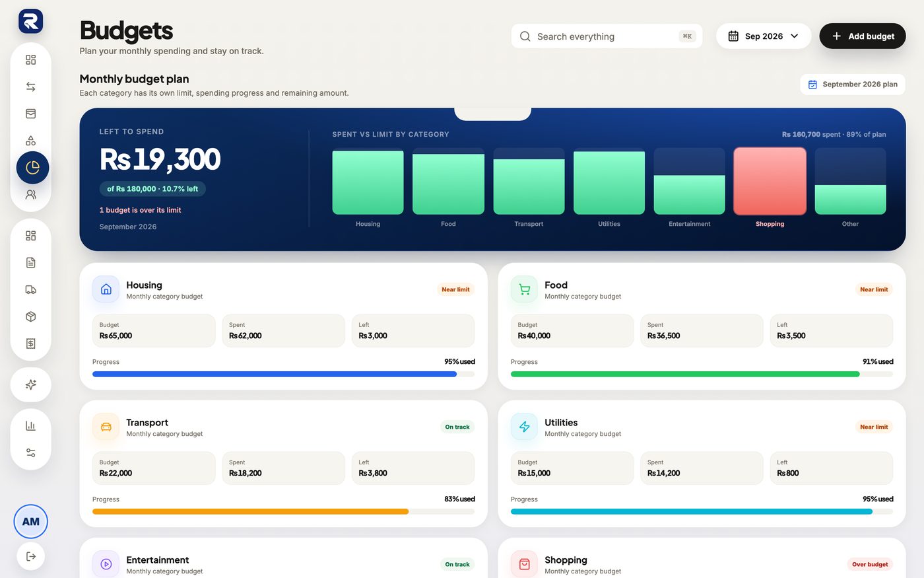Click the box package icon in sidebar

click(x=30, y=316)
